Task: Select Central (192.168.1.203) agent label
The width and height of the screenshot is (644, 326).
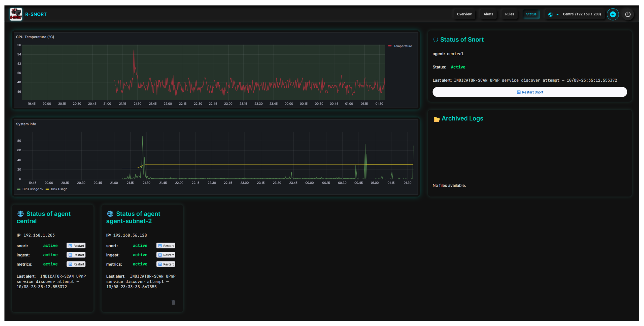Action: coord(582,14)
